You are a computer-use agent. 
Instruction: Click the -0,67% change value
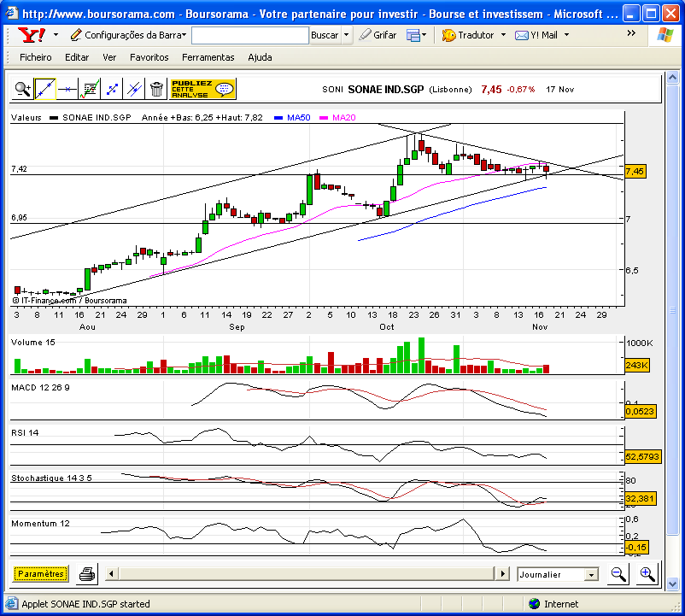tap(521, 90)
